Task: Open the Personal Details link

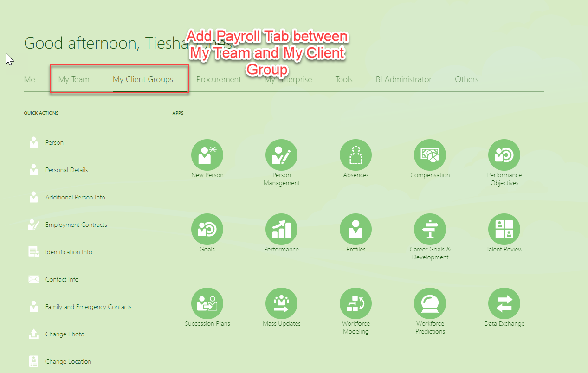Action: point(66,170)
